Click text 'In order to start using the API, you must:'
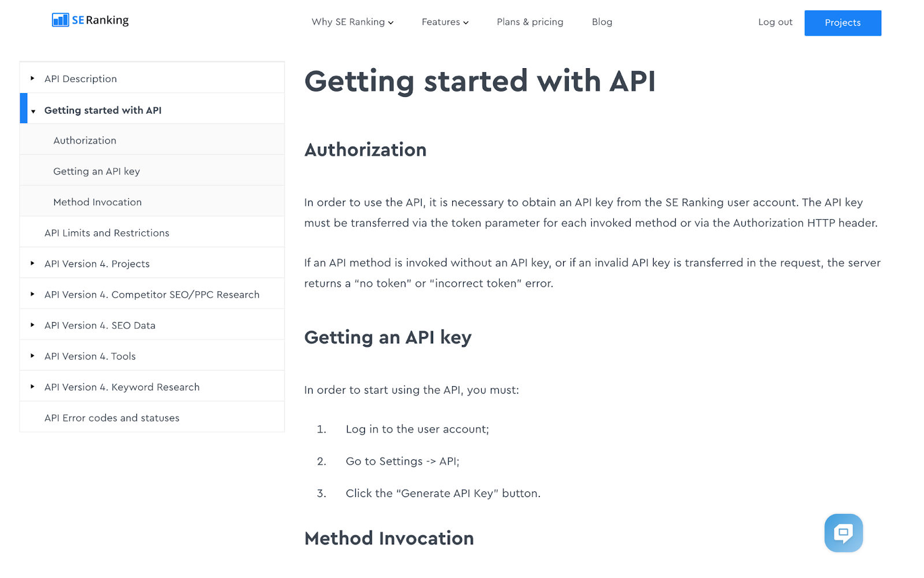 [x=412, y=390]
